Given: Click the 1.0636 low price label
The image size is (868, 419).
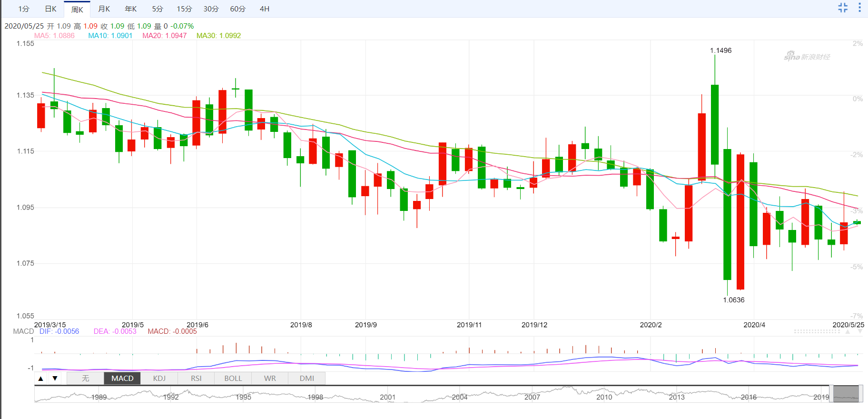Looking at the screenshot, I should [733, 300].
